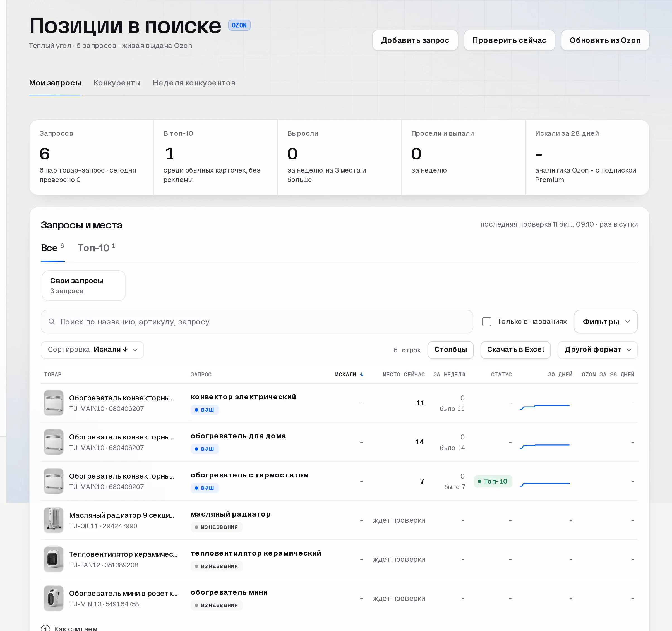The image size is (672, 631).
Task: Click the СТАТУС column header
Action: tap(501, 374)
